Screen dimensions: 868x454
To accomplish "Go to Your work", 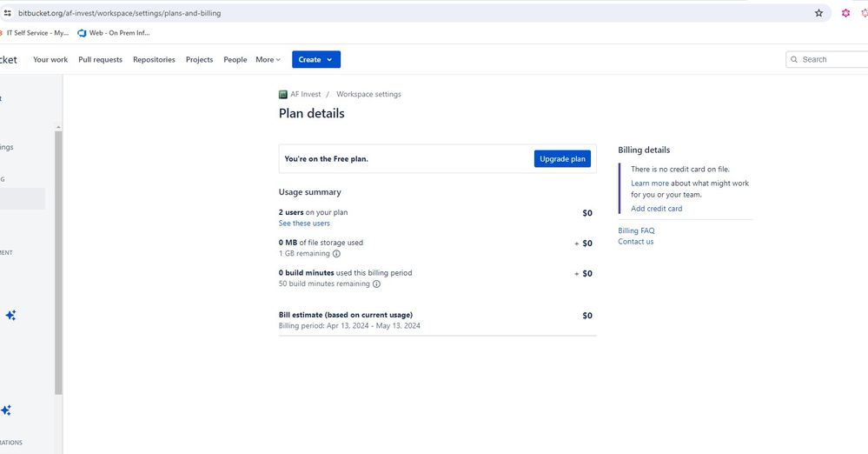I will [x=50, y=59].
